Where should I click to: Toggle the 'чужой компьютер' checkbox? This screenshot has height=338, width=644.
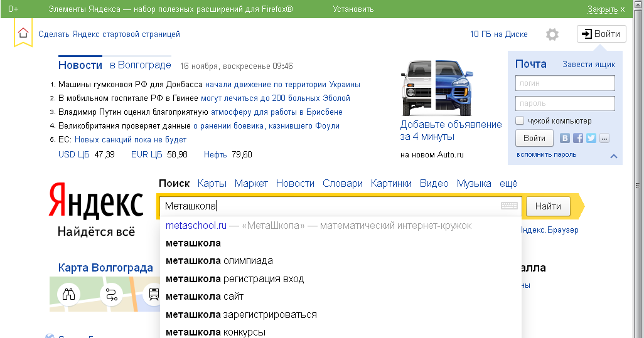[x=520, y=120]
